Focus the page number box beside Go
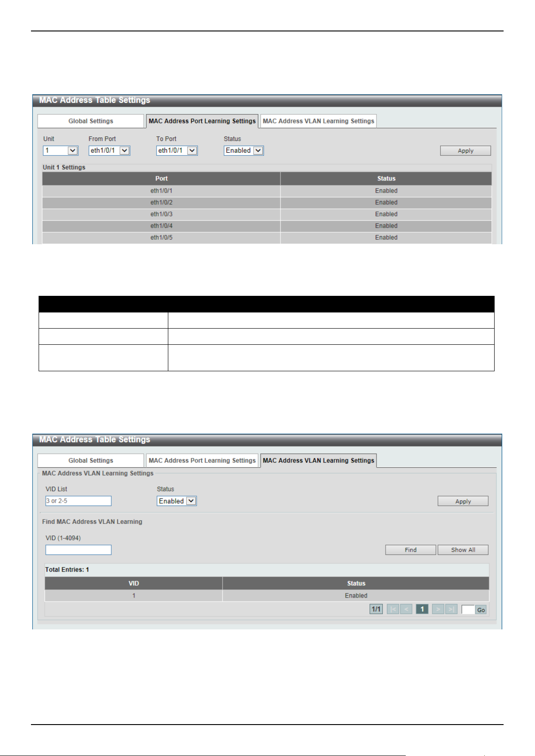 tap(468, 610)
